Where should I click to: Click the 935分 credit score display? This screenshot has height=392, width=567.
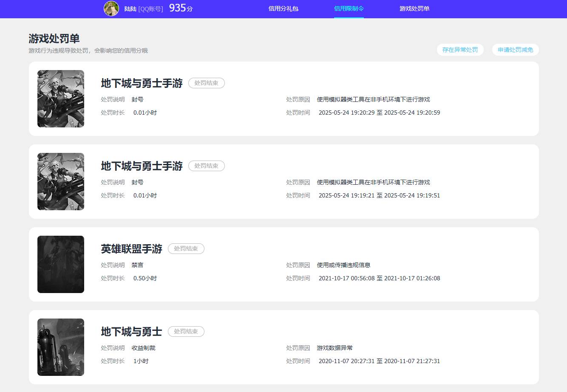[x=180, y=8]
